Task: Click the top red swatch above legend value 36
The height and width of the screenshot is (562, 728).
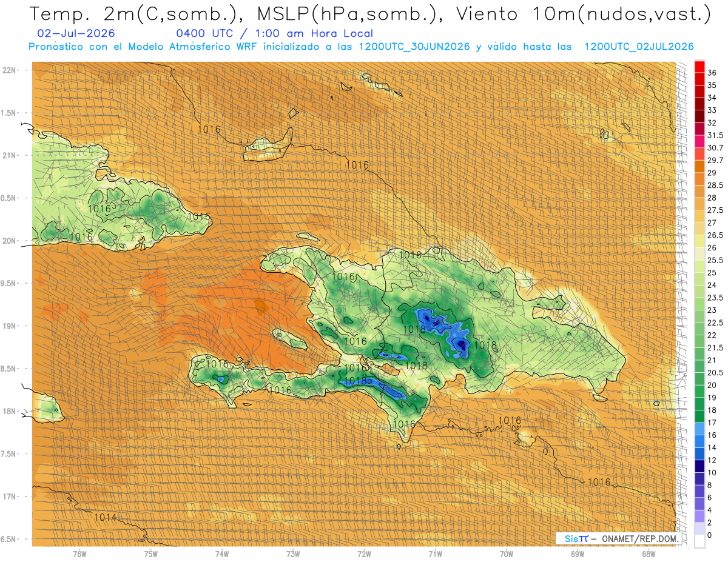Action: click(x=699, y=67)
